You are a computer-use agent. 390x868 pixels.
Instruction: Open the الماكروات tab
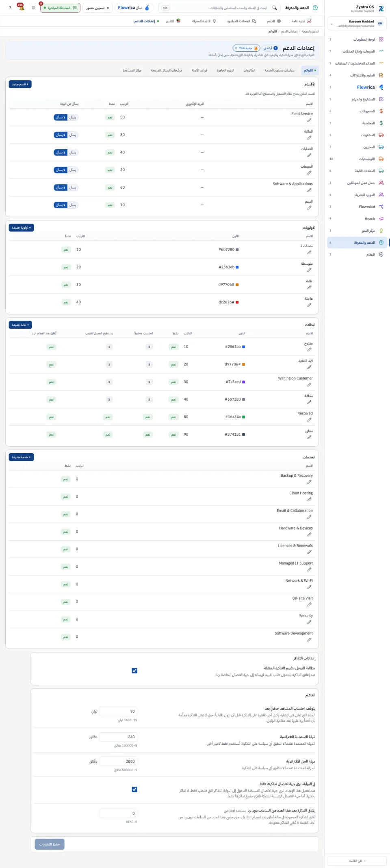(x=249, y=70)
